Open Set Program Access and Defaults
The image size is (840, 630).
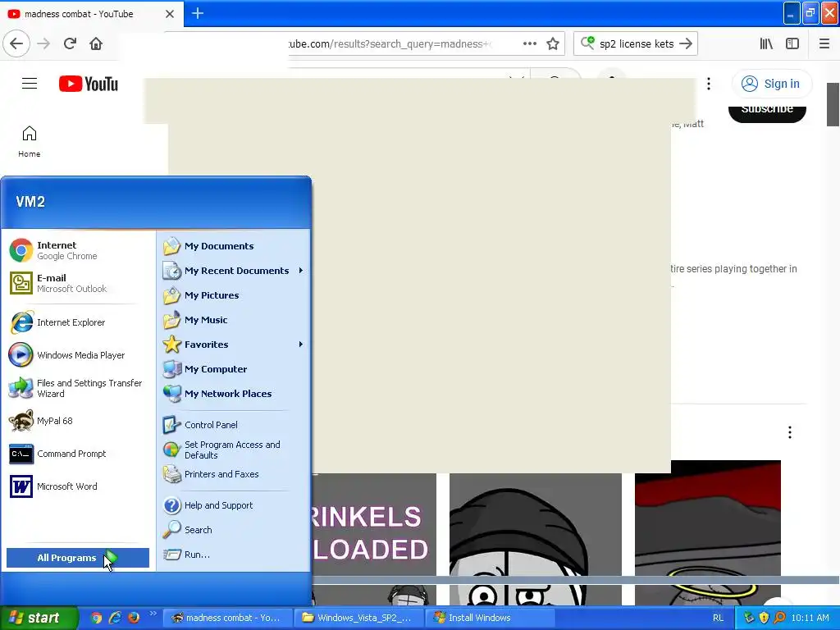tap(234, 450)
